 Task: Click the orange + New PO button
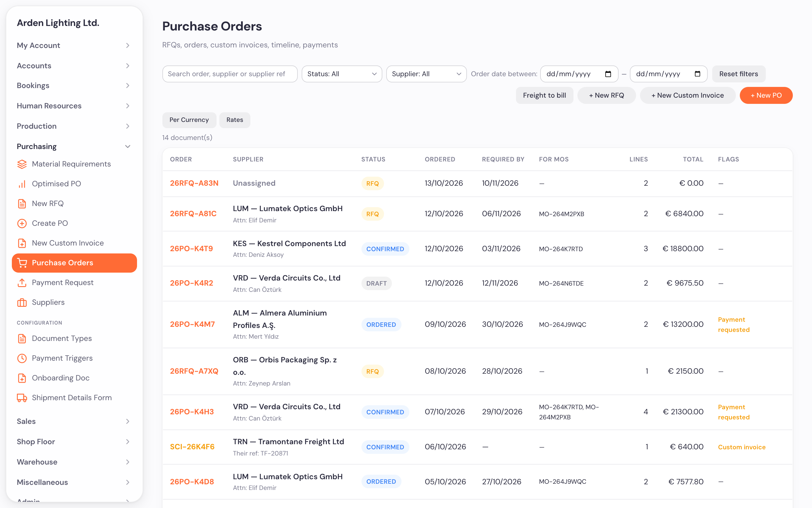coord(766,95)
